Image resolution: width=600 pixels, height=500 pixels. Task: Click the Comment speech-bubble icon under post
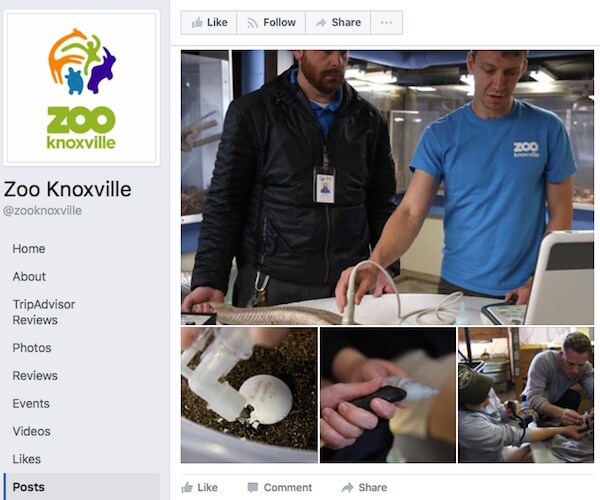pos(253,487)
